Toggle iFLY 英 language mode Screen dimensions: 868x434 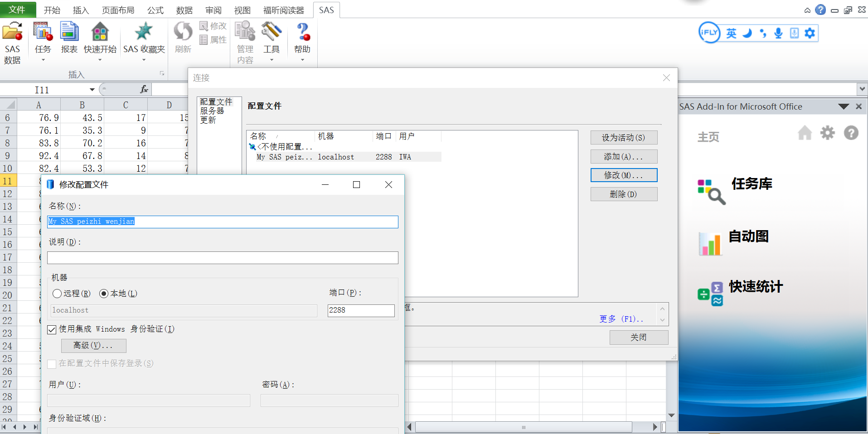point(731,33)
